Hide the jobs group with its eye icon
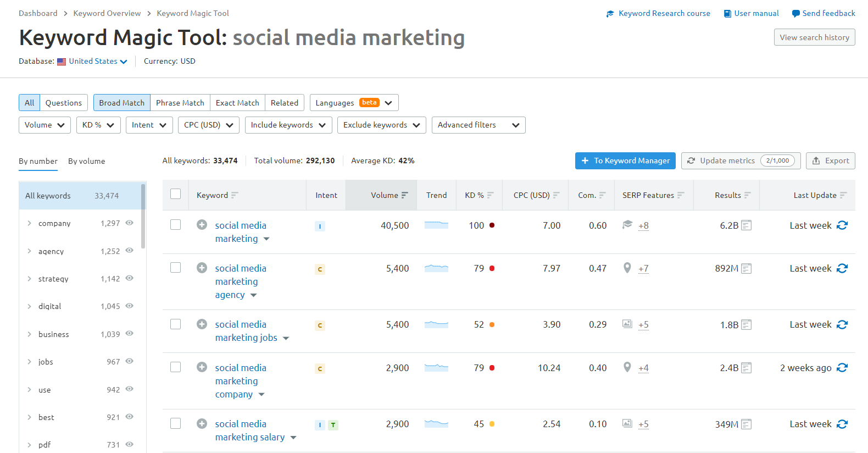The height and width of the screenshot is (453, 868). click(130, 361)
